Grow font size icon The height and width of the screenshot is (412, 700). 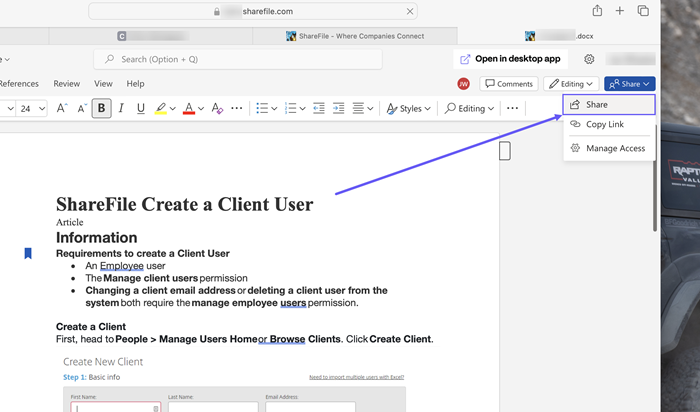point(62,108)
